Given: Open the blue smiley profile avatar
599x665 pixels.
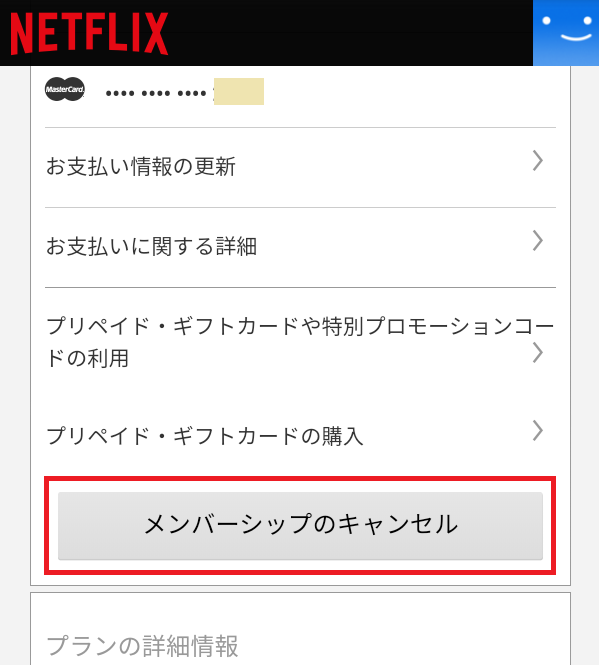Looking at the screenshot, I should 566,33.
